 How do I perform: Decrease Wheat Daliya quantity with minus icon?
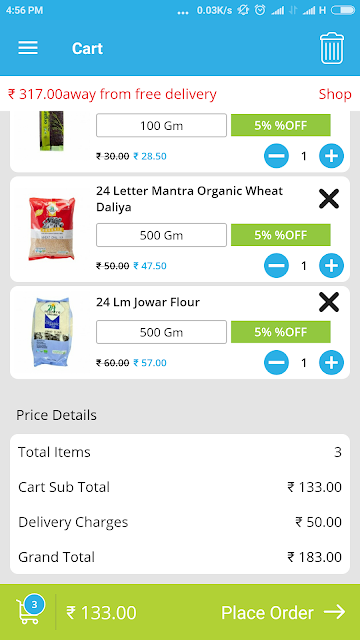click(x=276, y=266)
